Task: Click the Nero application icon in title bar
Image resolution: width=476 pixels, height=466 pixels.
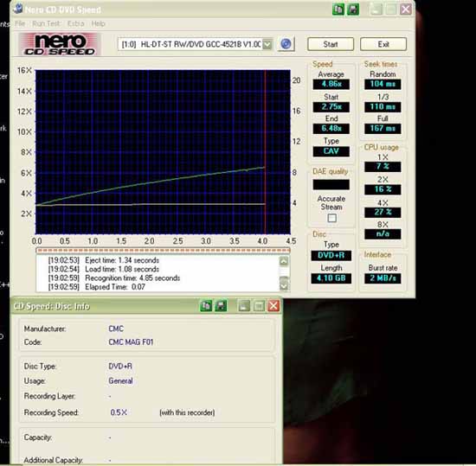Action: coord(18,9)
